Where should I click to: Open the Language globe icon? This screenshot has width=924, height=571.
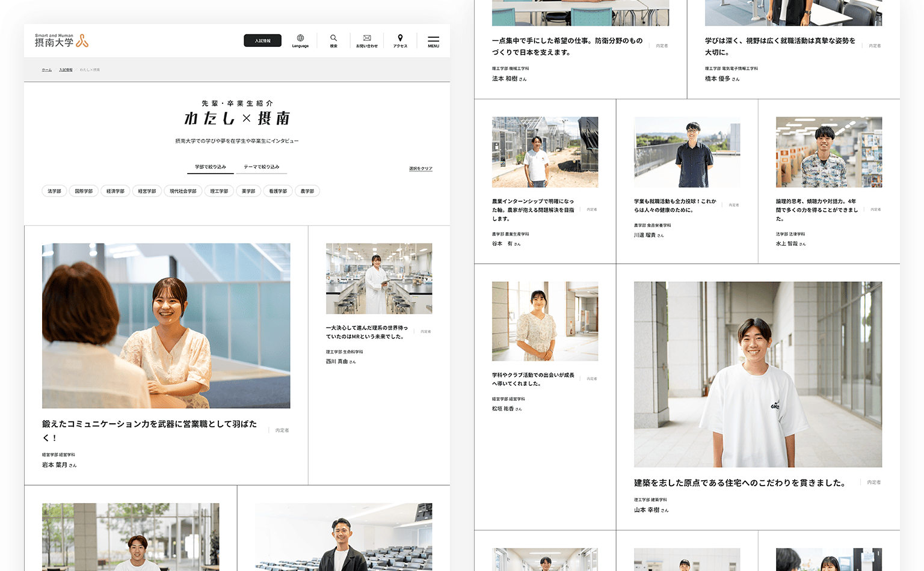[x=300, y=39]
